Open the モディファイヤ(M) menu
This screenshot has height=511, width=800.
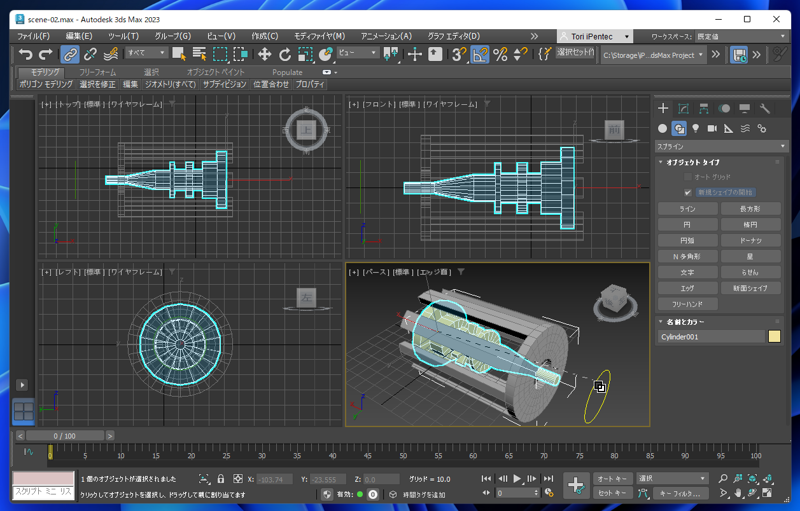pyautogui.click(x=319, y=36)
